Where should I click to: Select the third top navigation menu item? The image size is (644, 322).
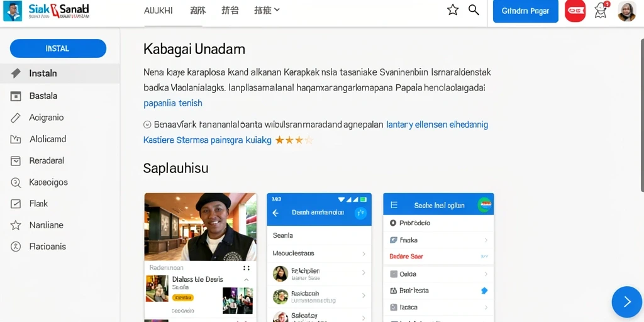(230, 11)
